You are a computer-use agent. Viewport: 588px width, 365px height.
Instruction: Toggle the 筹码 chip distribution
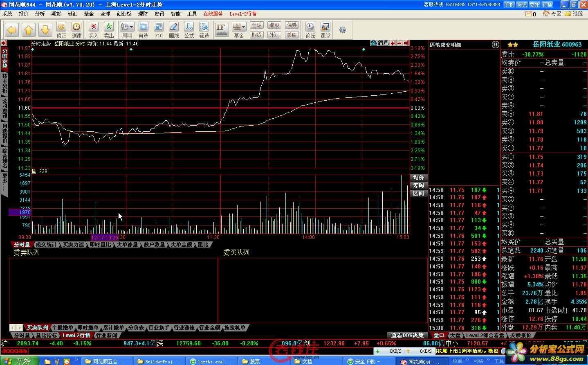pyautogui.click(x=418, y=185)
